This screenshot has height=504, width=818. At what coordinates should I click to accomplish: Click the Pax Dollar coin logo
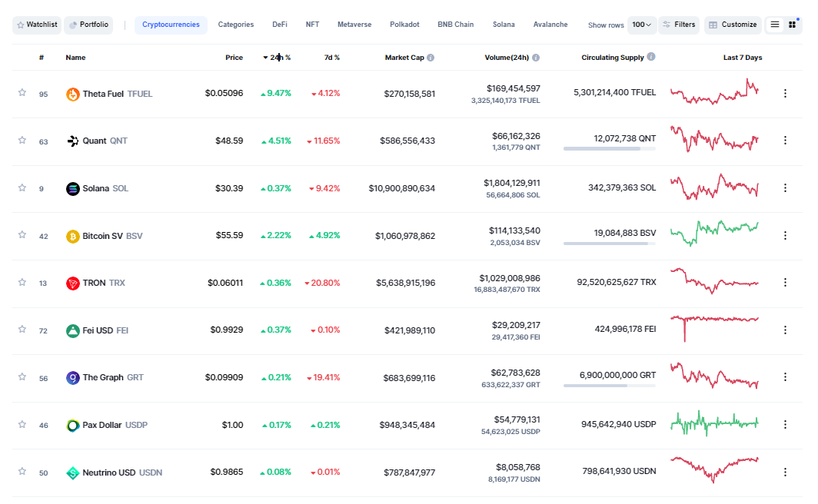pyautogui.click(x=72, y=426)
